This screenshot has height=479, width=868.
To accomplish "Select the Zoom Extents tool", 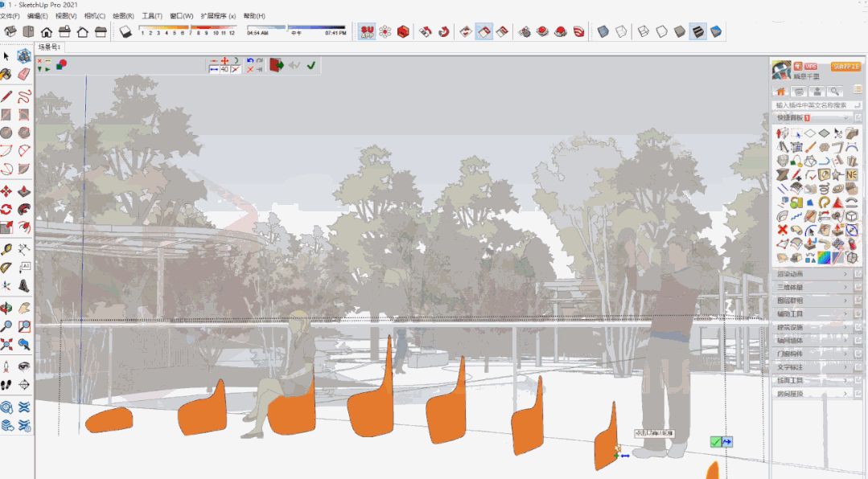I will coord(6,345).
